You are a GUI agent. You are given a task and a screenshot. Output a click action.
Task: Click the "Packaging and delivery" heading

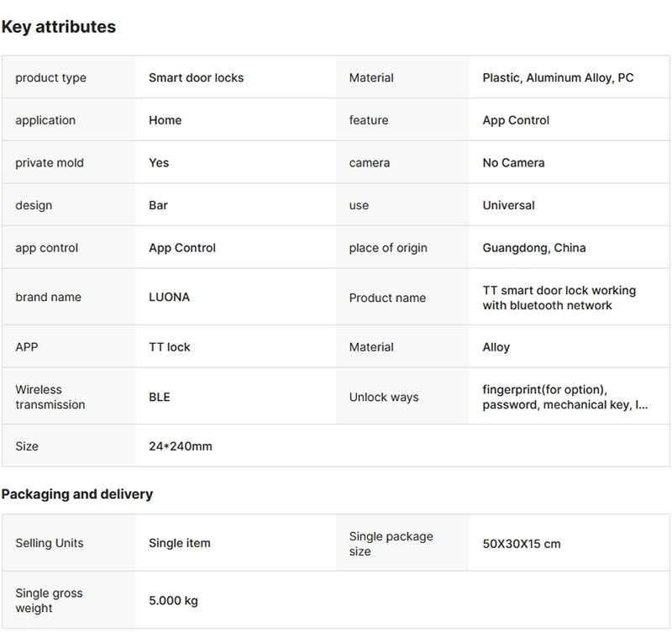click(77, 494)
